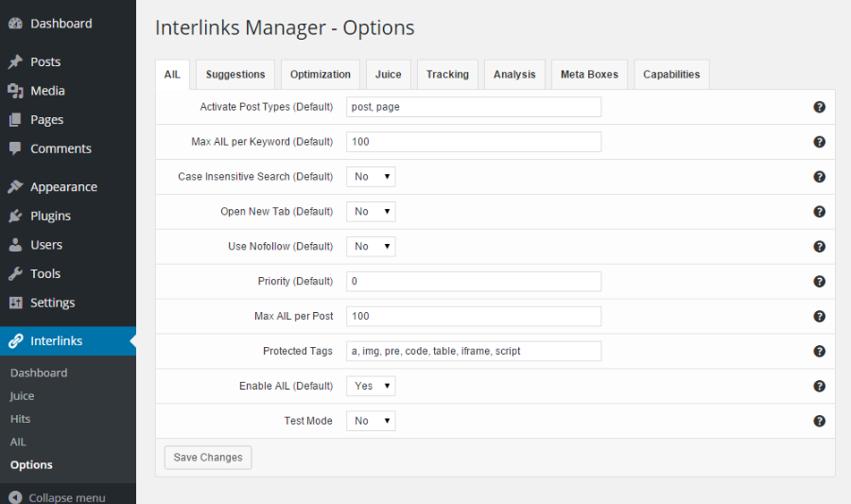Switch to the Suggestions tab
The height and width of the screenshot is (504, 851).
click(235, 75)
